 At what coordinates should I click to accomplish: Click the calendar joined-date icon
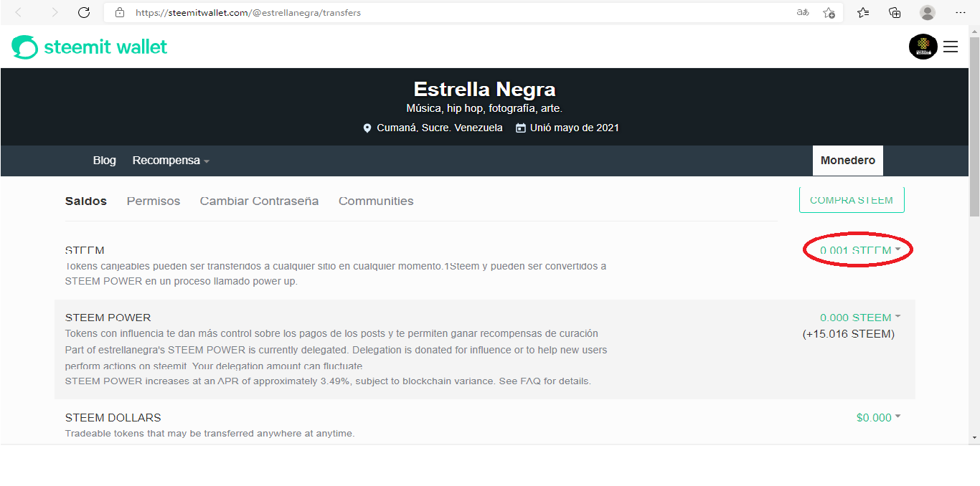point(520,128)
